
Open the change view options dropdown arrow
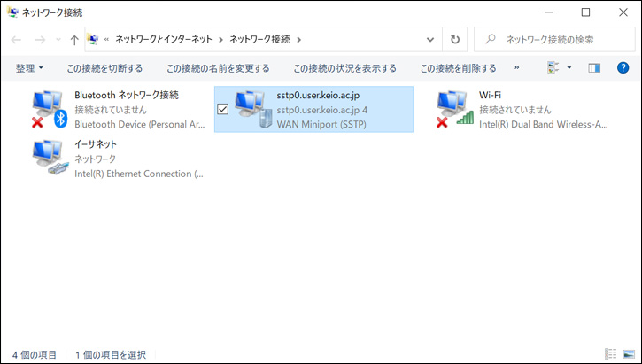pyautogui.click(x=569, y=67)
